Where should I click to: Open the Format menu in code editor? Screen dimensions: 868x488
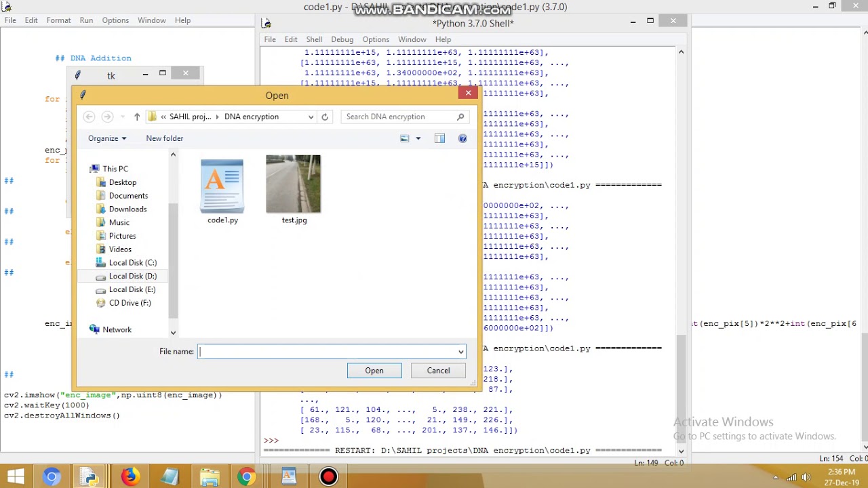(x=58, y=20)
